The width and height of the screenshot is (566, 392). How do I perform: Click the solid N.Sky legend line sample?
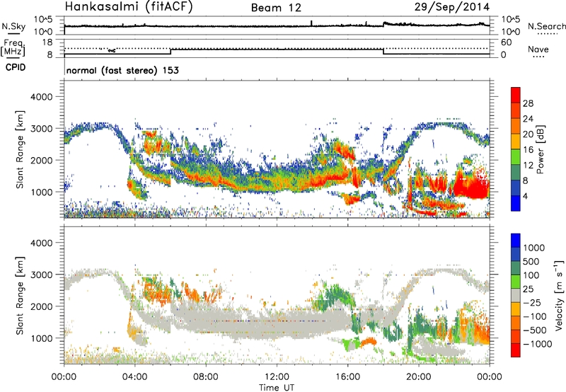click(13, 34)
